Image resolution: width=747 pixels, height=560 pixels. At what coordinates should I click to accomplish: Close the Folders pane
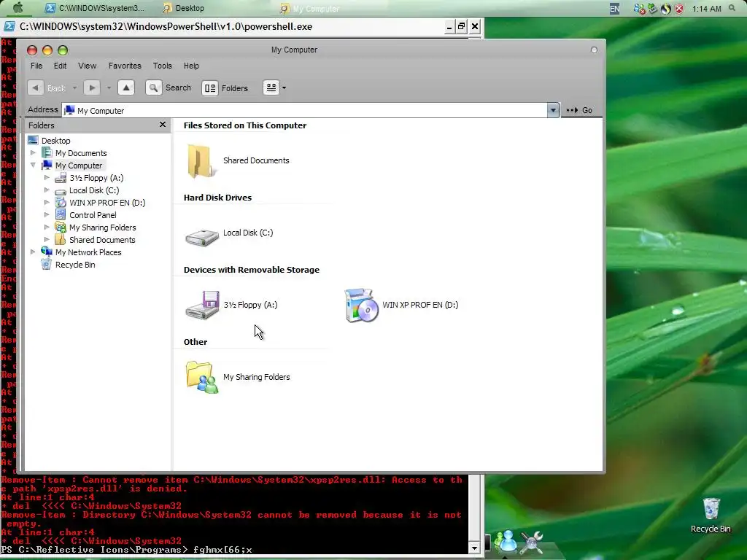[163, 124]
